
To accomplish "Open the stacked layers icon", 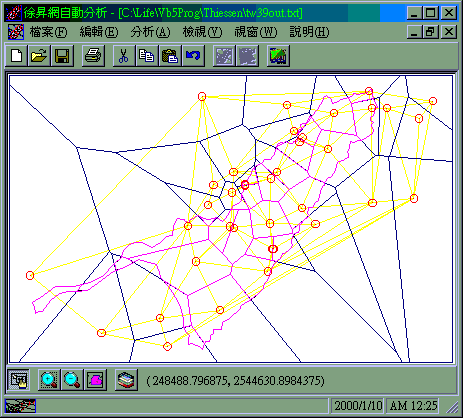I will coord(126,379).
